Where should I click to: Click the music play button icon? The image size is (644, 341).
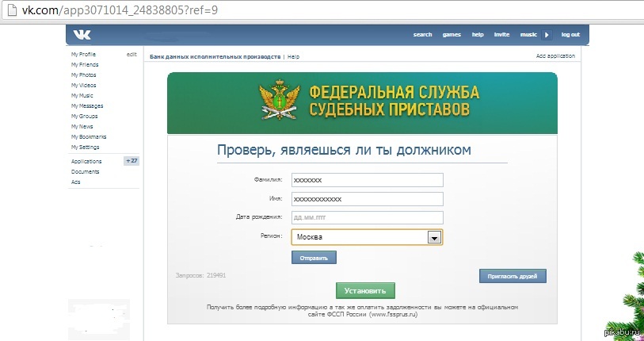547,35
